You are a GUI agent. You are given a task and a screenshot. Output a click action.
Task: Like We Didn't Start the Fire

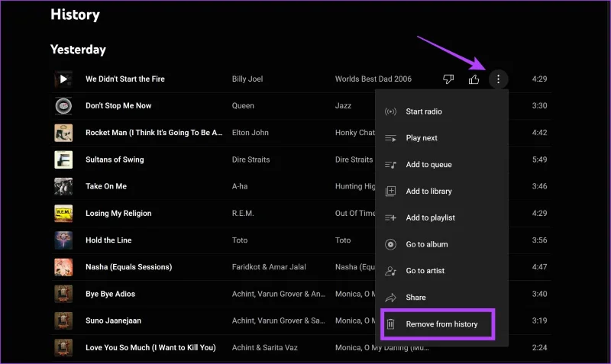coord(474,79)
